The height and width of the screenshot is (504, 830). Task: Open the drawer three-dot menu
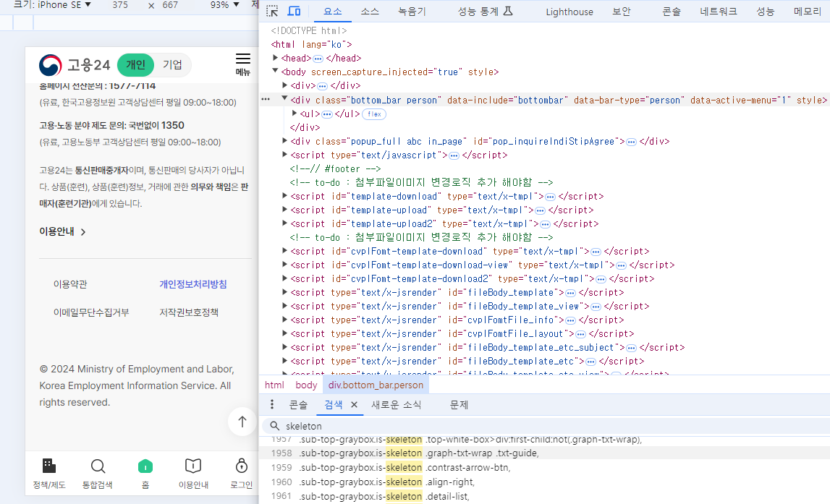click(x=272, y=405)
